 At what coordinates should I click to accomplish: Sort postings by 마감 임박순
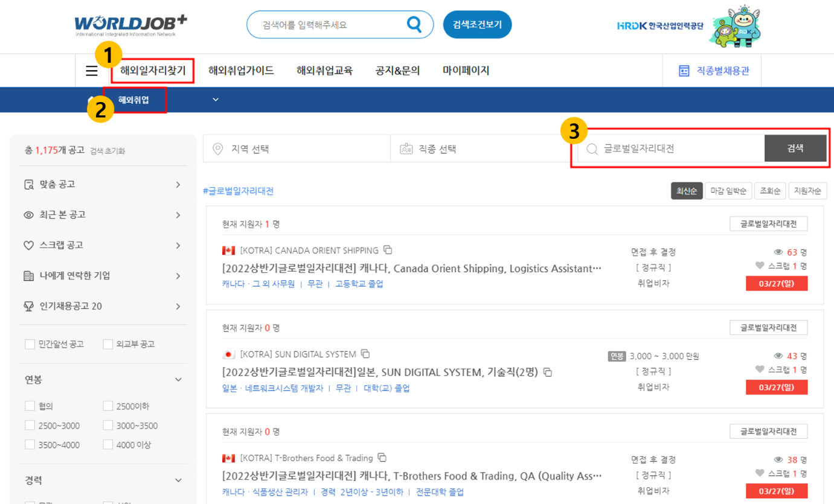(729, 191)
